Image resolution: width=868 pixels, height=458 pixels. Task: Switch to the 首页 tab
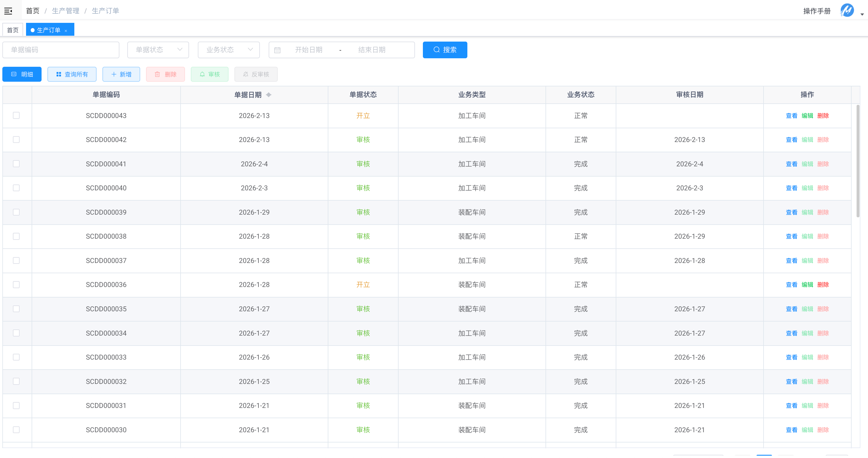click(x=13, y=30)
